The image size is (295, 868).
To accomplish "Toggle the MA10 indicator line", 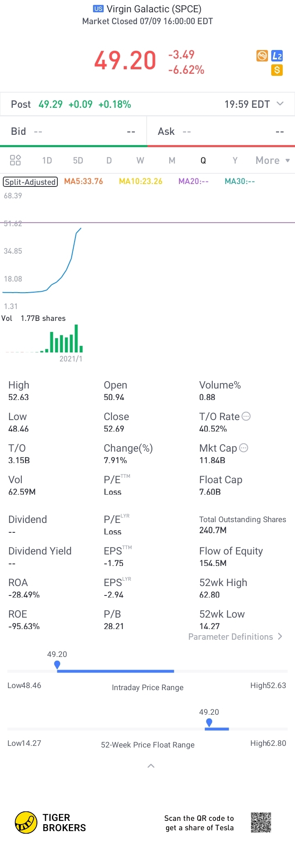I will coord(141,181).
